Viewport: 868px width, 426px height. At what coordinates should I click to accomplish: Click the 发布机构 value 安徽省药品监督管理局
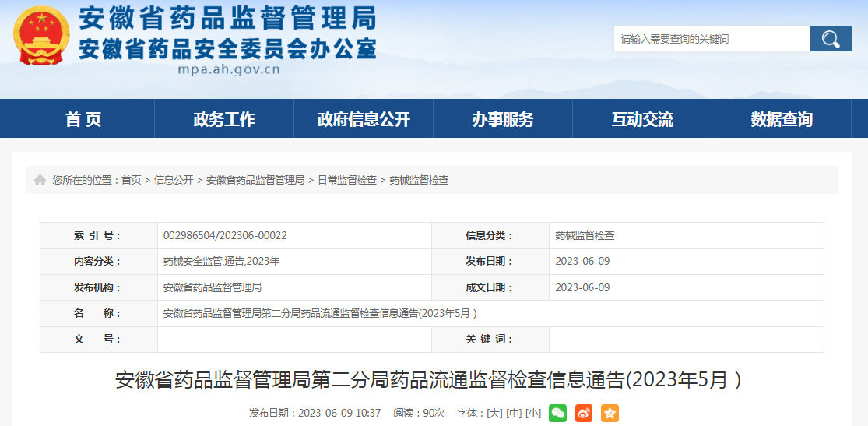[213, 287]
